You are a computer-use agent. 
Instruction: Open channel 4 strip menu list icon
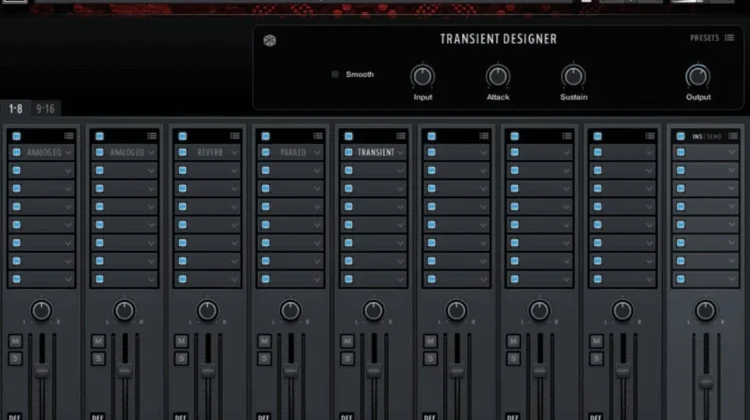pos(318,136)
